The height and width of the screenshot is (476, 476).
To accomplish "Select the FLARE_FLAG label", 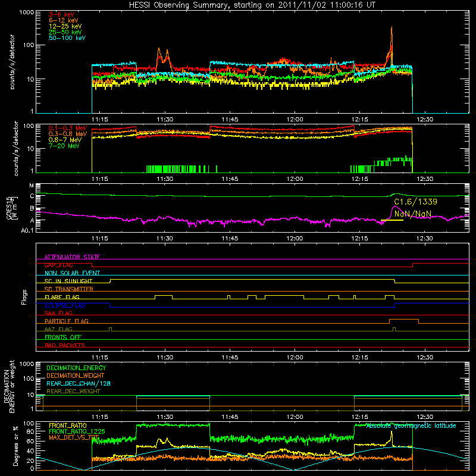I will tap(62, 297).
